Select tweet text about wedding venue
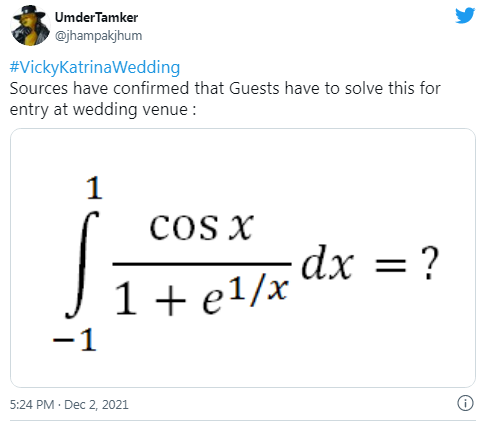This screenshot has height=421, width=484. click(225, 99)
